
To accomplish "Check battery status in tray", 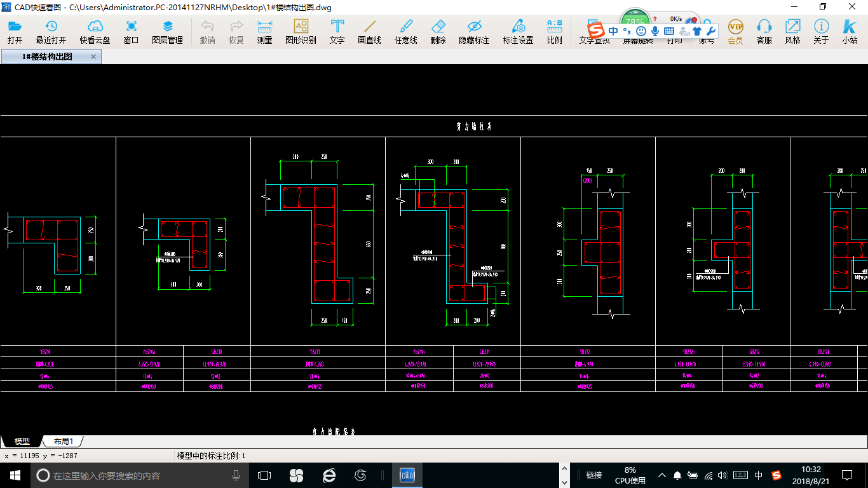I will [x=693, y=475].
